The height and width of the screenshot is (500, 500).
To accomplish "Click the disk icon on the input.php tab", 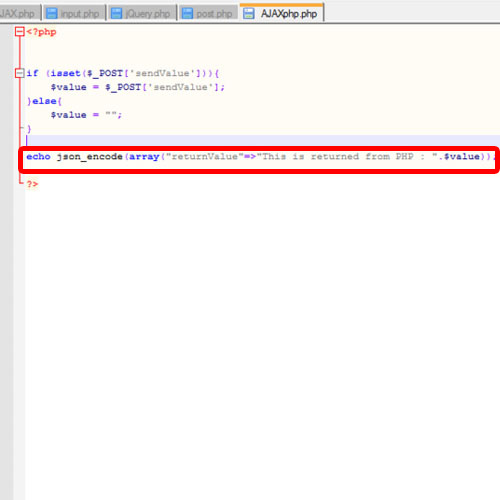I will [51, 13].
